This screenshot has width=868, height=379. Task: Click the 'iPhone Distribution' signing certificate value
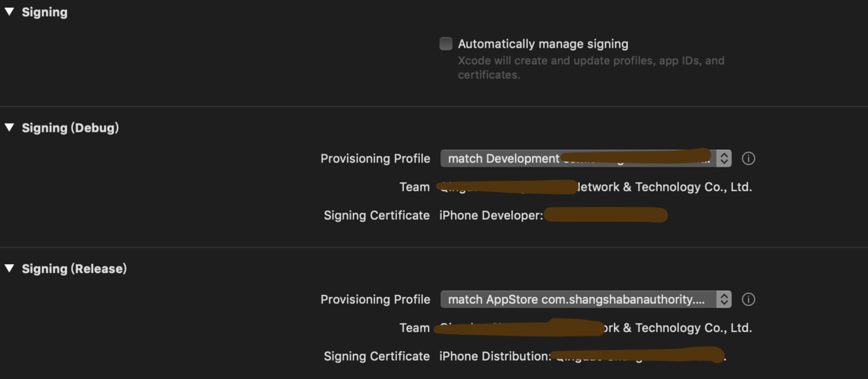point(494,356)
